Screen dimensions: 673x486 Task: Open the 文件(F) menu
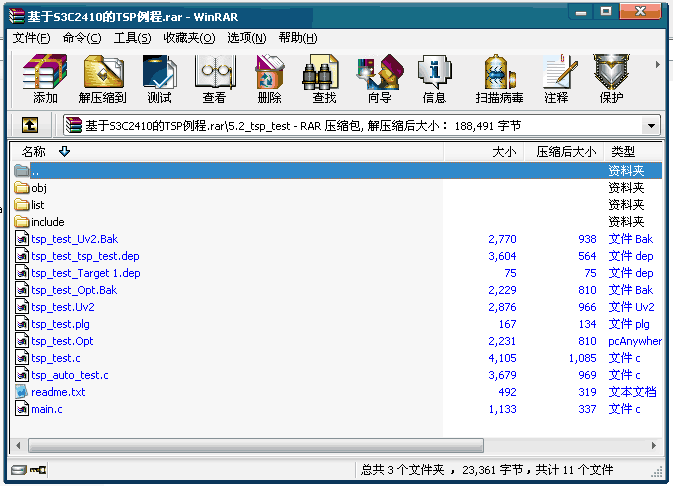(31, 38)
